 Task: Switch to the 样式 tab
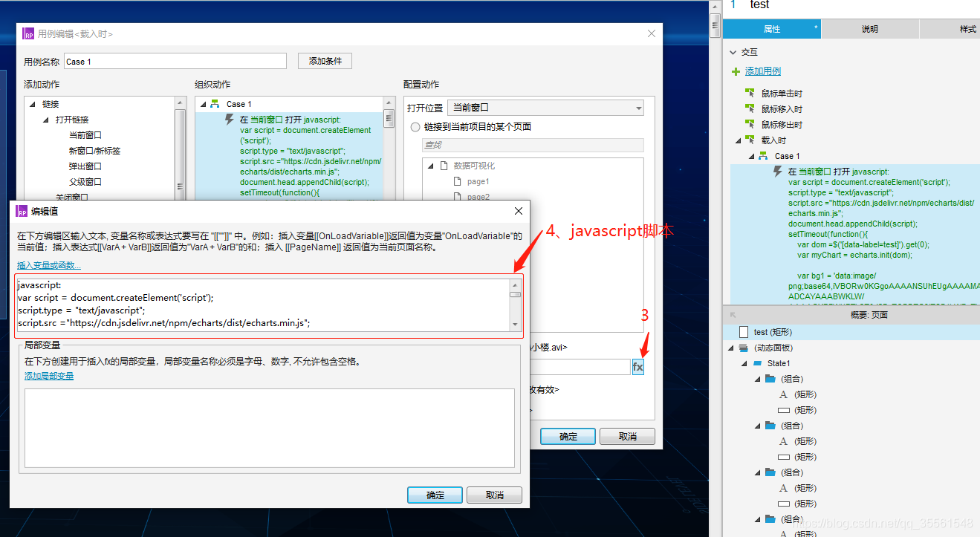[x=950, y=29]
